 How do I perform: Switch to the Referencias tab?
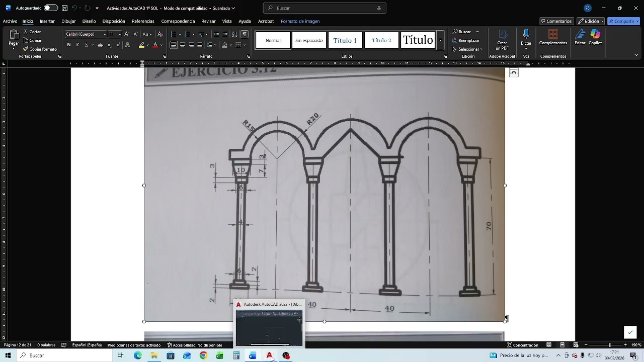tap(143, 21)
